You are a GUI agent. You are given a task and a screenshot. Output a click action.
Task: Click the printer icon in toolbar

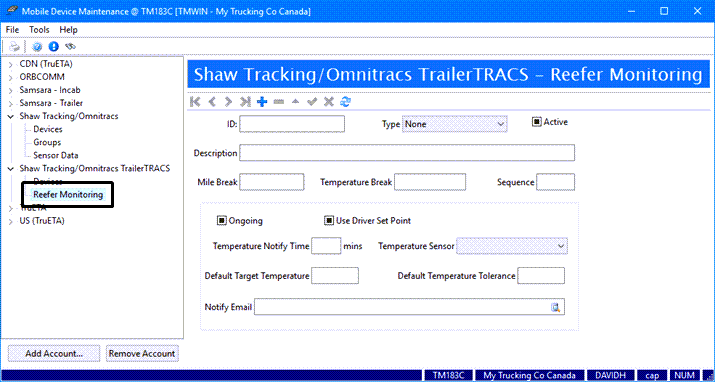[15, 46]
